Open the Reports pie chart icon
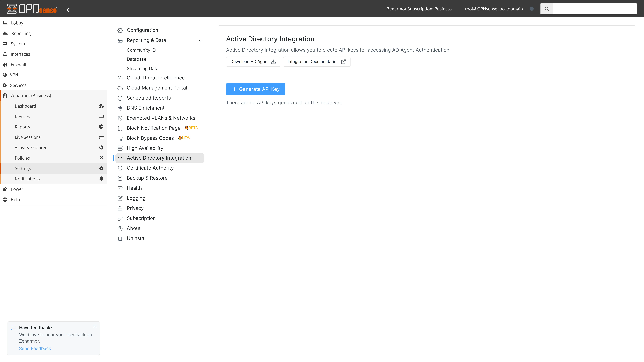Viewport: 644px width, 362px height. [x=101, y=127]
